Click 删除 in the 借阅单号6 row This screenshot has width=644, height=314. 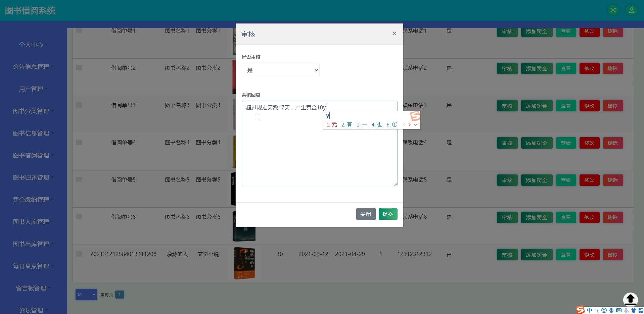coord(613,217)
